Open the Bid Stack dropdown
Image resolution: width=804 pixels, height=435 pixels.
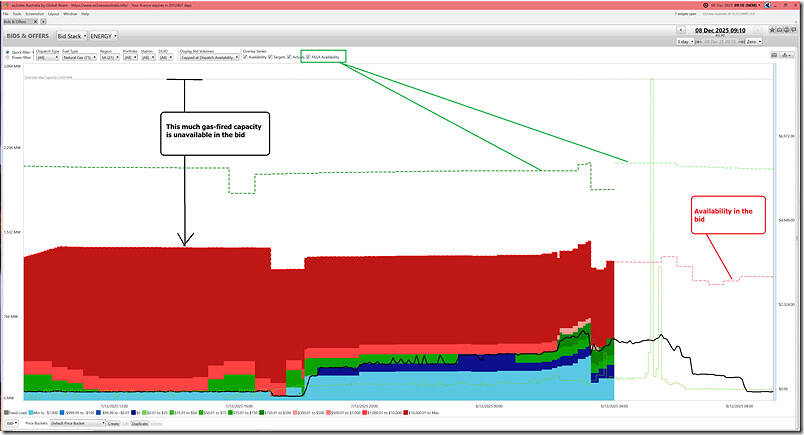[x=71, y=36]
